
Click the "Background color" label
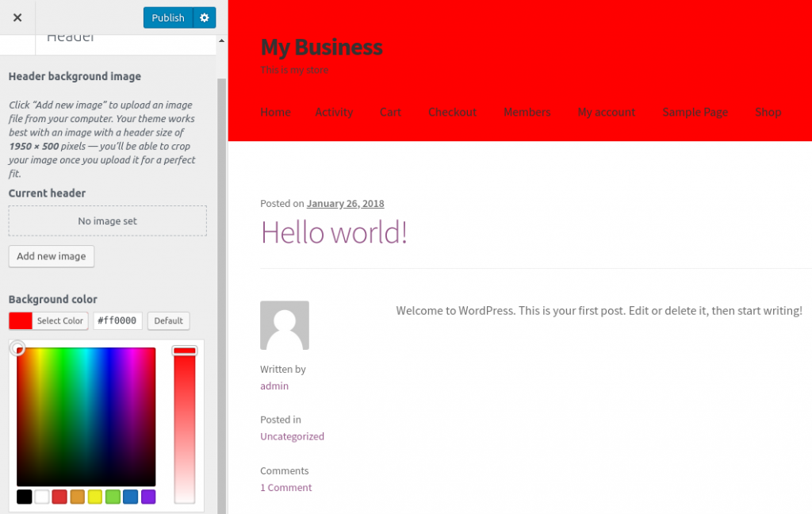click(x=53, y=300)
